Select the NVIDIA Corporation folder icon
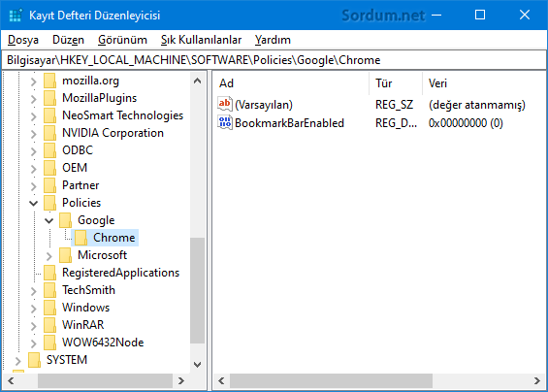The image size is (548, 392). (x=50, y=133)
